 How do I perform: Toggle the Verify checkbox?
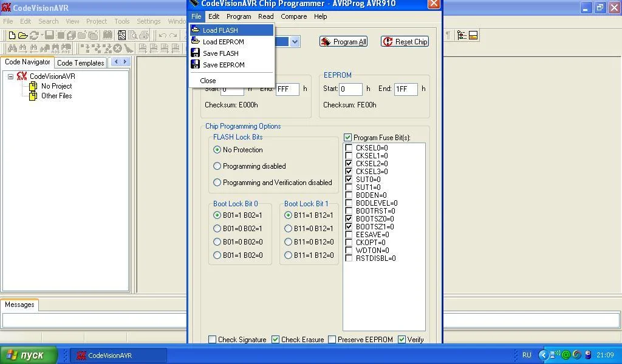click(x=402, y=340)
